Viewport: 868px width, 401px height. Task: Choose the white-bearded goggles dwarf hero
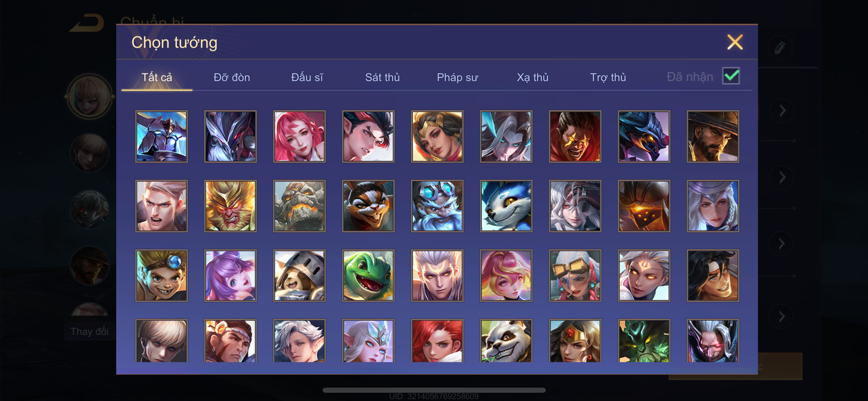[x=437, y=206]
